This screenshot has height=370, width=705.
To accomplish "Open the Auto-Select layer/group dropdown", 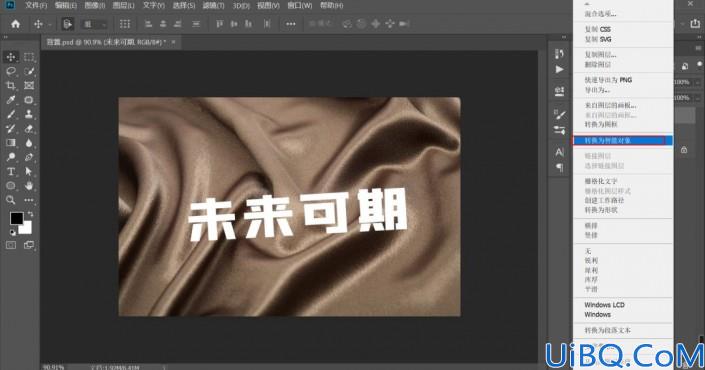I will (x=95, y=24).
